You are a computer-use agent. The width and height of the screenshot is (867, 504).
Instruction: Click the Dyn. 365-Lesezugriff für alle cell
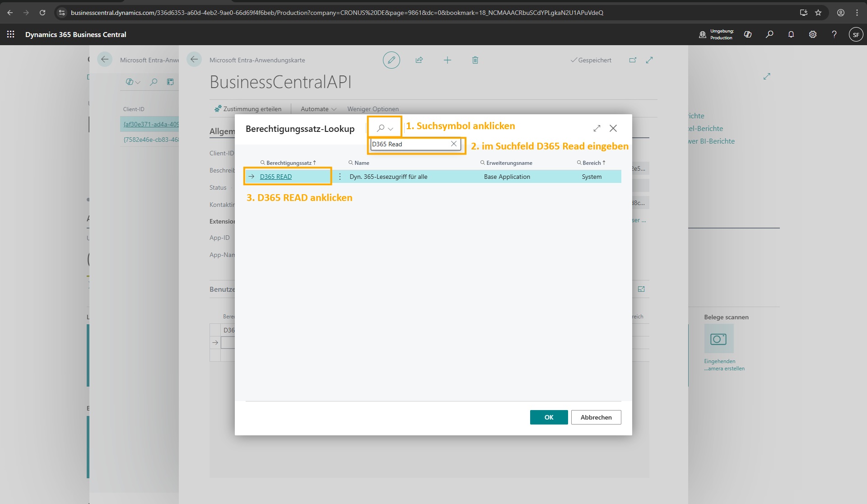click(x=388, y=177)
